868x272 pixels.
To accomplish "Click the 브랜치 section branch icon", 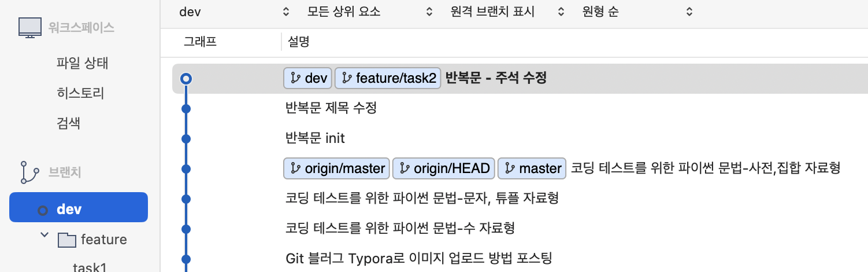I will click(x=29, y=172).
